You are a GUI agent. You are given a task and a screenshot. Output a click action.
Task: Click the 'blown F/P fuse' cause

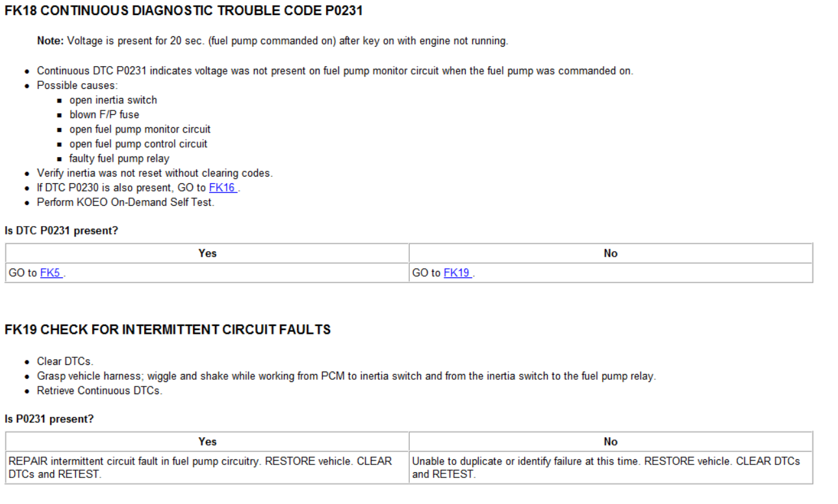pyautogui.click(x=104, y=115)
